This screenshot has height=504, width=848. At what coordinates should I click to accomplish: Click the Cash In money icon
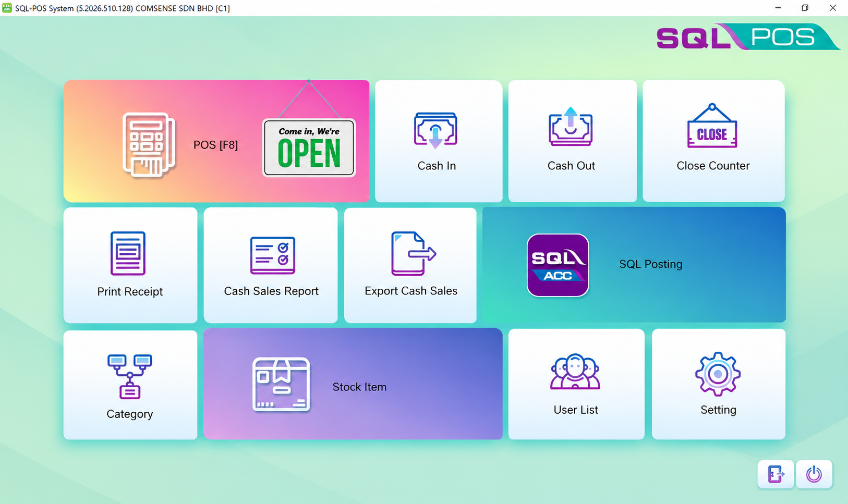436,130
